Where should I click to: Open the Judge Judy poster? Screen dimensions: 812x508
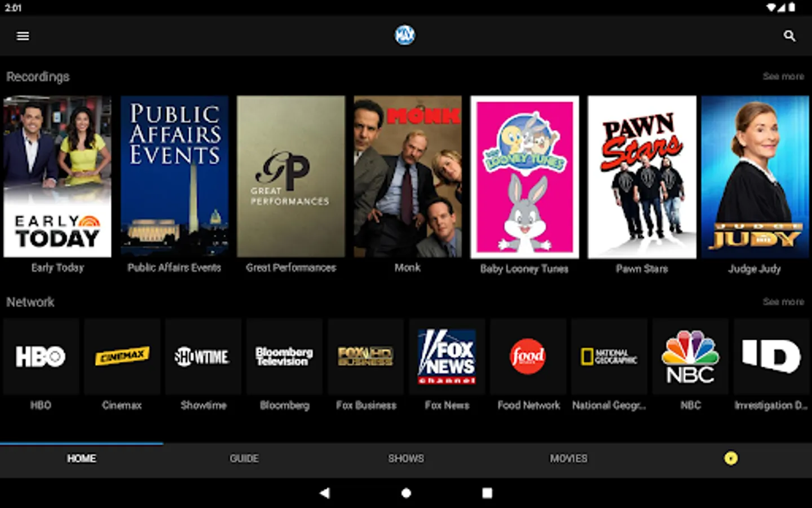pyautogui.click(x=755, y=177)
